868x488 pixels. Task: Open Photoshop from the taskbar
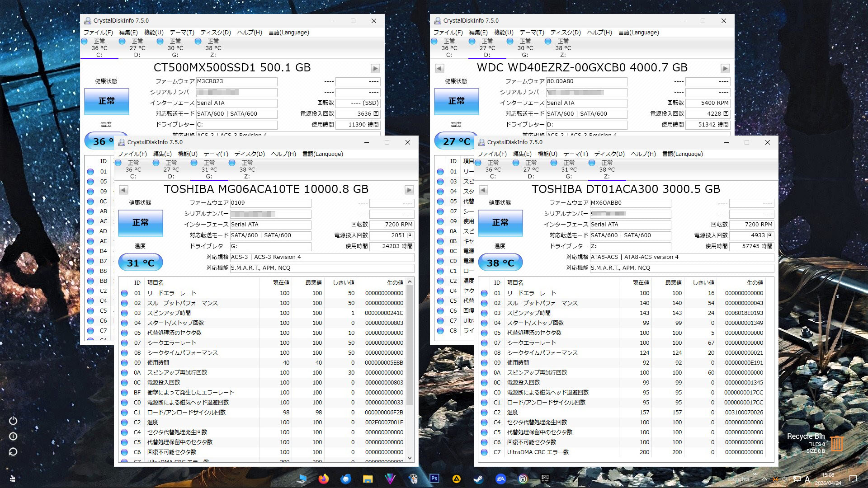[434, 479]
